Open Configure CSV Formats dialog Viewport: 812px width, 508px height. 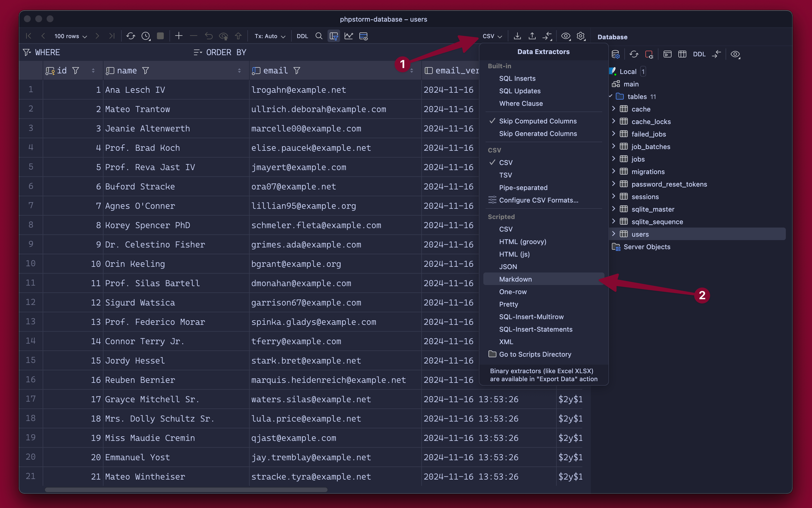click(543, 200)
